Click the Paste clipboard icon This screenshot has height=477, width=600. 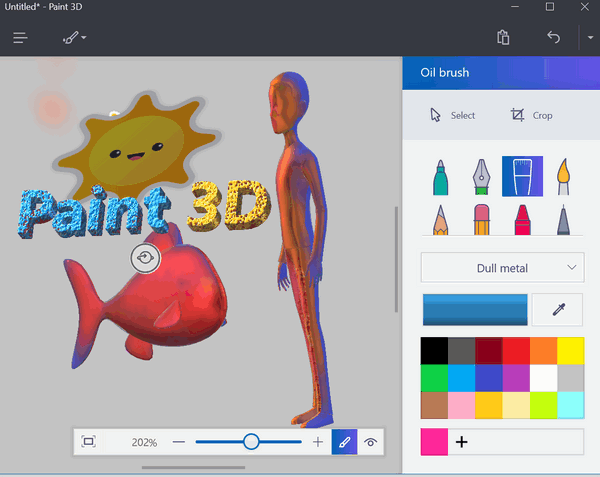coord(503,37)
